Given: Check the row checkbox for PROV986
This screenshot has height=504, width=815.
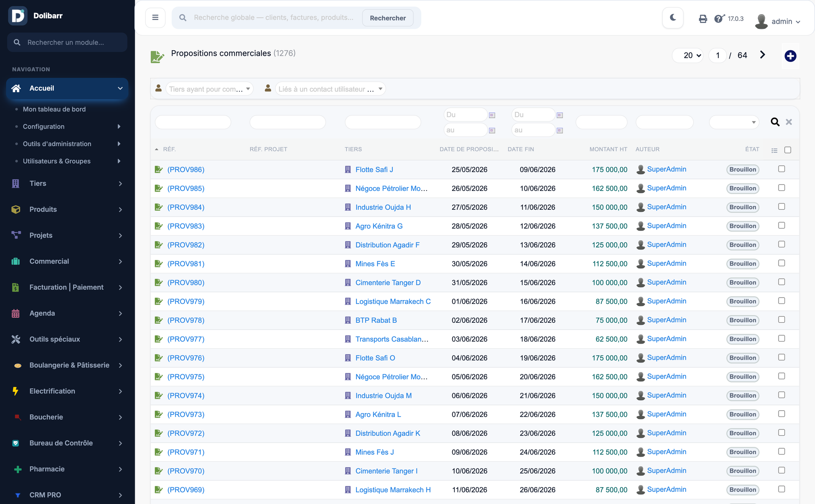Looking at the screenshot, I should pos(781,169).
